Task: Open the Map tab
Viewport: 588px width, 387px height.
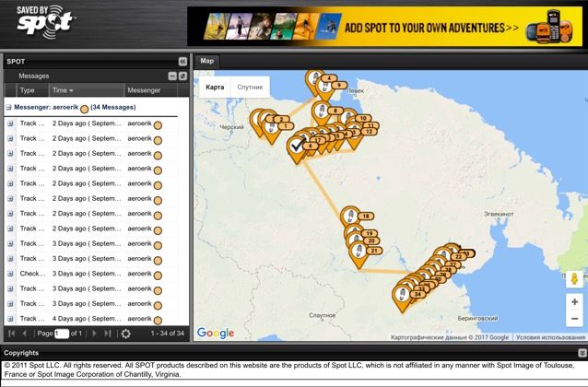Action: pyautogui.click(x=206, y=61)
